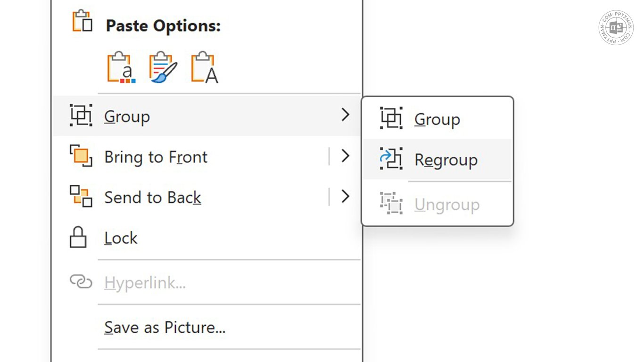Click the Send to Back label

(152, 197)
